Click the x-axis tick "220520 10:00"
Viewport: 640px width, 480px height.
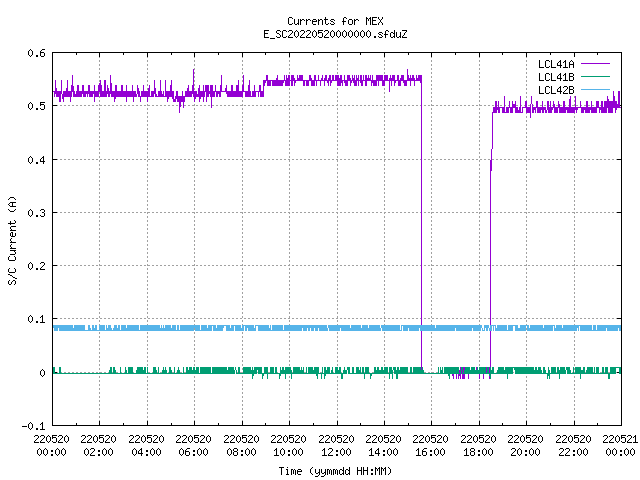point(288,446)
